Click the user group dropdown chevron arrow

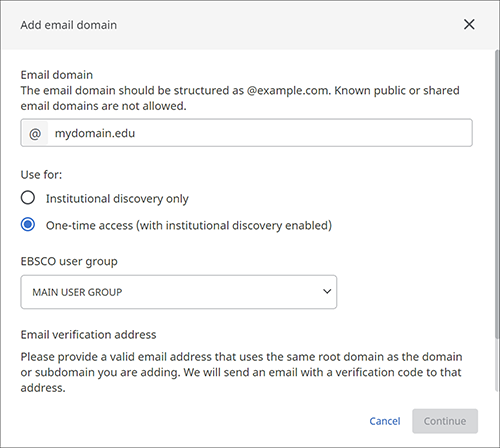[327, 292]
